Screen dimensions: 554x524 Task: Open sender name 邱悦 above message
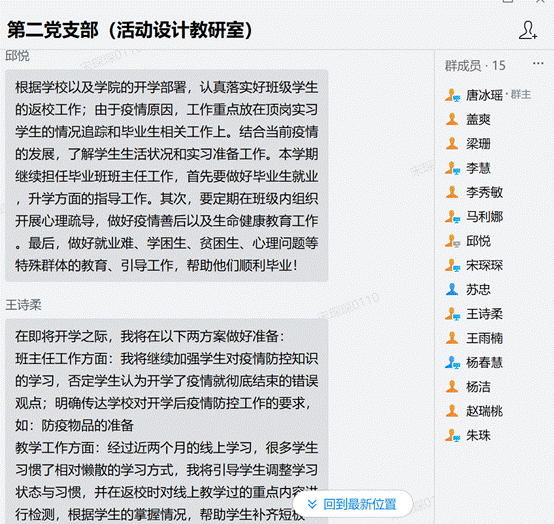tap(17, 56)
